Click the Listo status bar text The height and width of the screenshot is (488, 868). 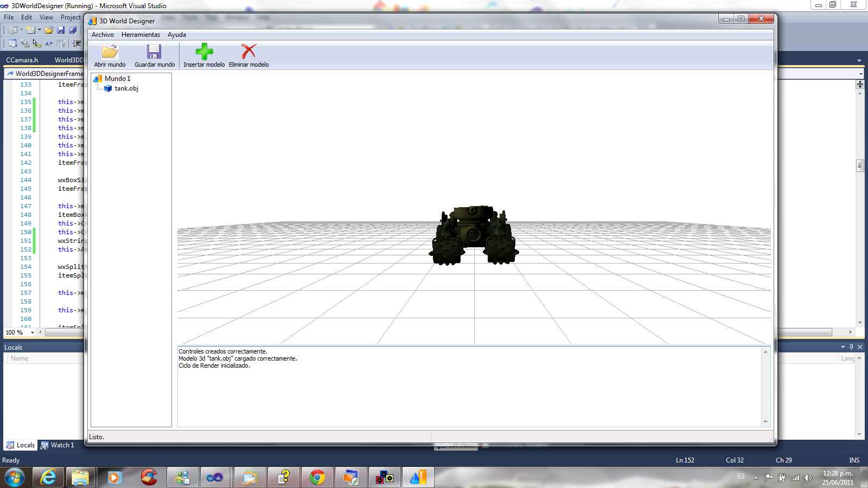97,437
